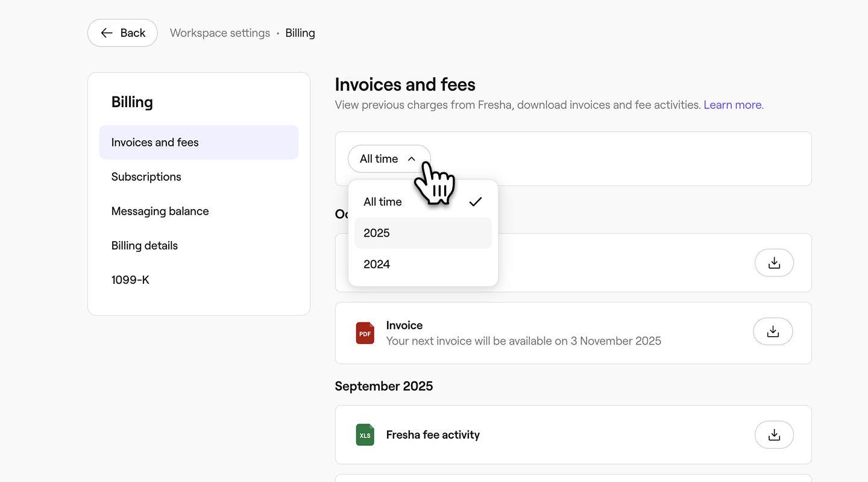Viewport: 868px width, 482px height.
Task: Follow the Learn more link
Action: coord(732,105)
